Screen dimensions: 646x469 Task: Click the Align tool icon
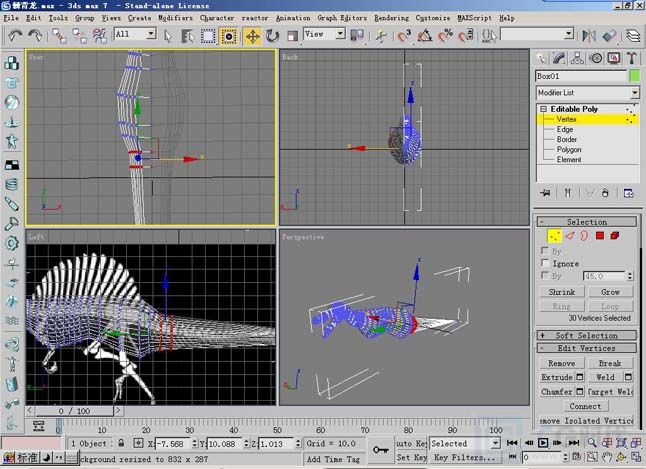(609, 36)
